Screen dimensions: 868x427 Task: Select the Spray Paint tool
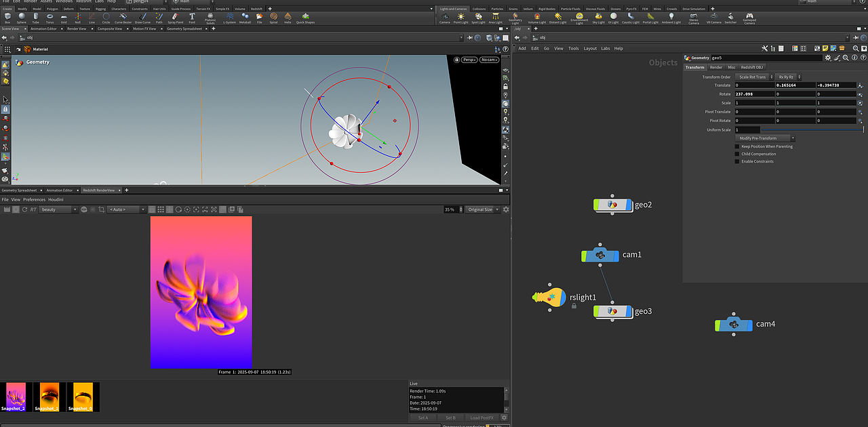[x=176, y=18]
